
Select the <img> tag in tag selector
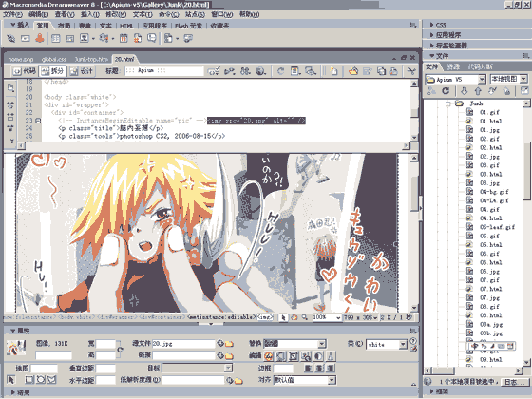[x=265, y=317]
